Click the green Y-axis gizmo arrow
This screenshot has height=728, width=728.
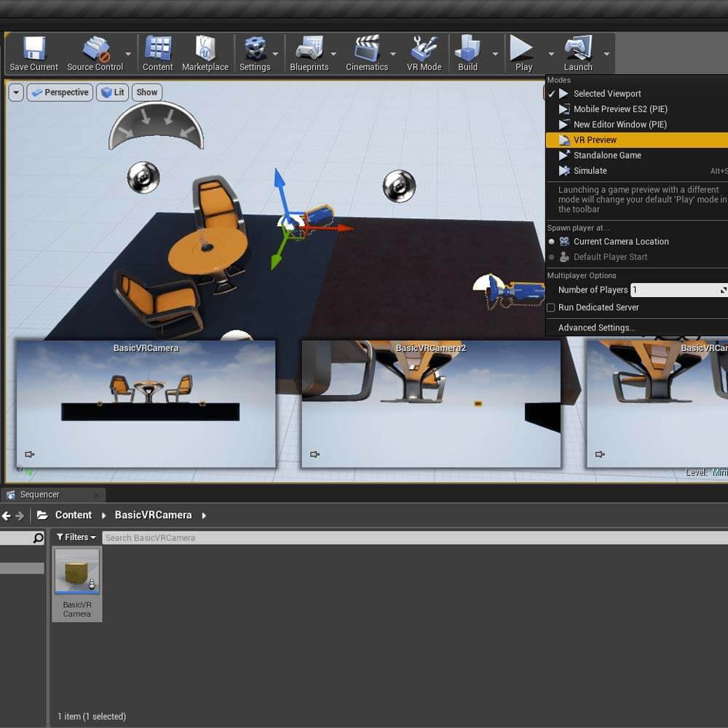tap(276, 261)
